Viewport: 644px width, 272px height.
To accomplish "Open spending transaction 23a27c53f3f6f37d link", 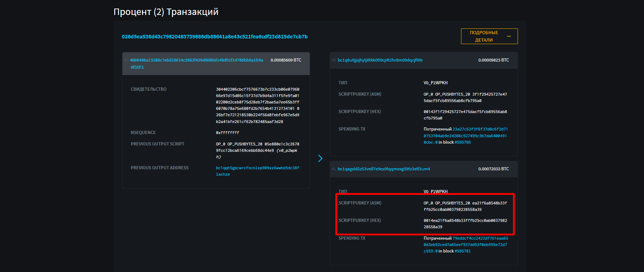I will click(466, 135).
